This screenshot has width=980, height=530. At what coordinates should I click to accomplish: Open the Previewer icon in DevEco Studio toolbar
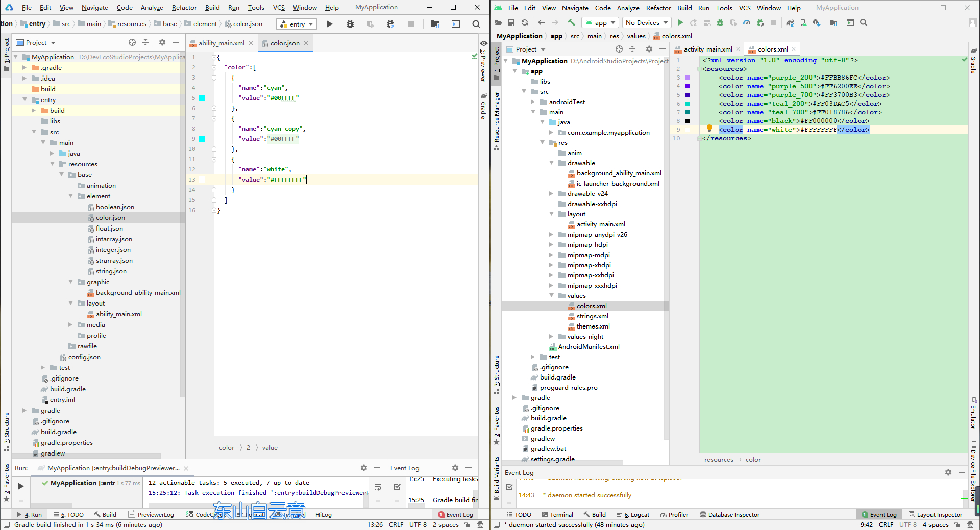(456, 24)
